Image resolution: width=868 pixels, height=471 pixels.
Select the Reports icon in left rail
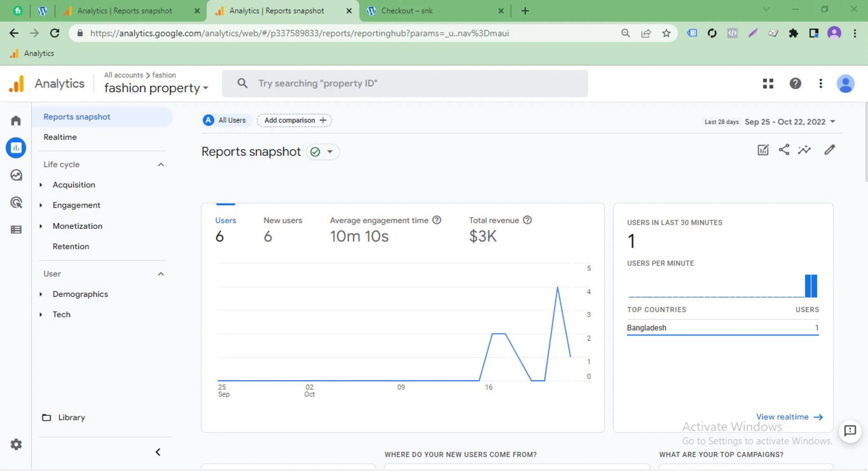16,147
